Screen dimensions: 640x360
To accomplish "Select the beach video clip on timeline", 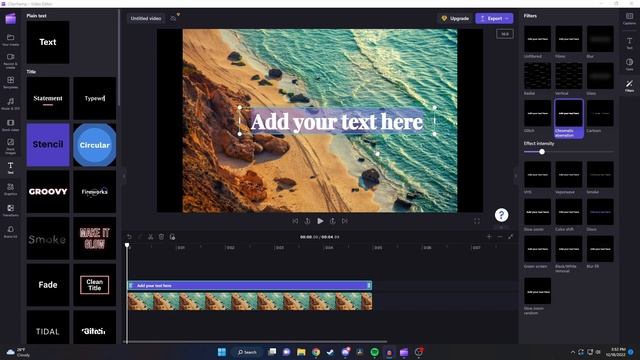I will (250, 301).
